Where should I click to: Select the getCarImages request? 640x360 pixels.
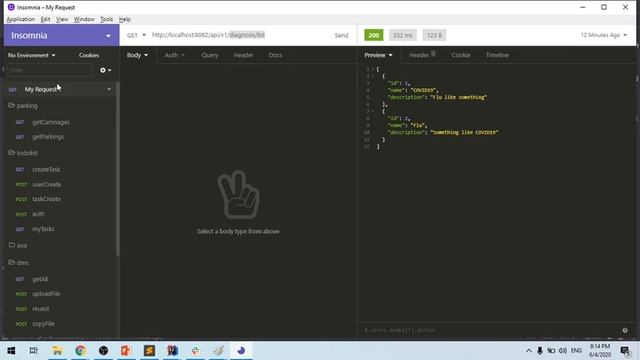pyautogui.click(x=51, y=122)
